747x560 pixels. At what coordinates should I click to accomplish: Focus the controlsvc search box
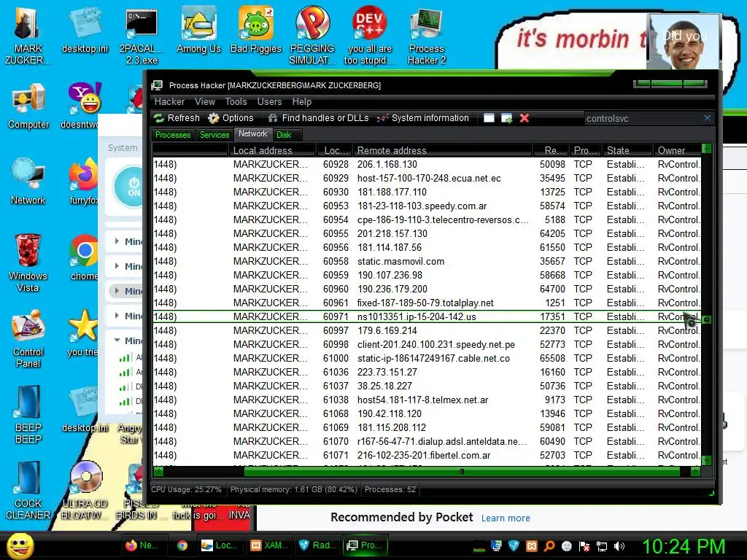point(643,119)
